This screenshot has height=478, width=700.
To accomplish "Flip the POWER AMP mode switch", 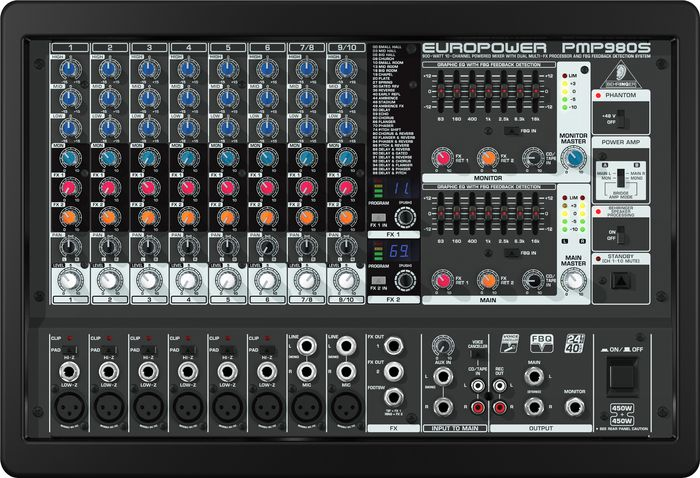I will pos(621,178).
